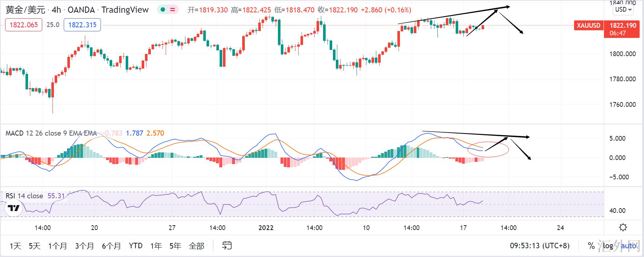The height and width of the screenshot is (257, 644).
Task: Select the 全部 time range
Action: point(196,246)
